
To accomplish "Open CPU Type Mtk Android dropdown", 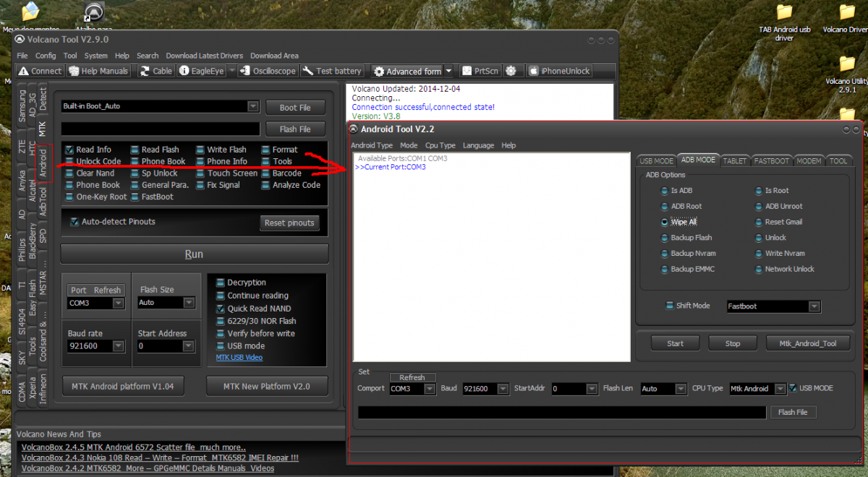I will (780, 389).
